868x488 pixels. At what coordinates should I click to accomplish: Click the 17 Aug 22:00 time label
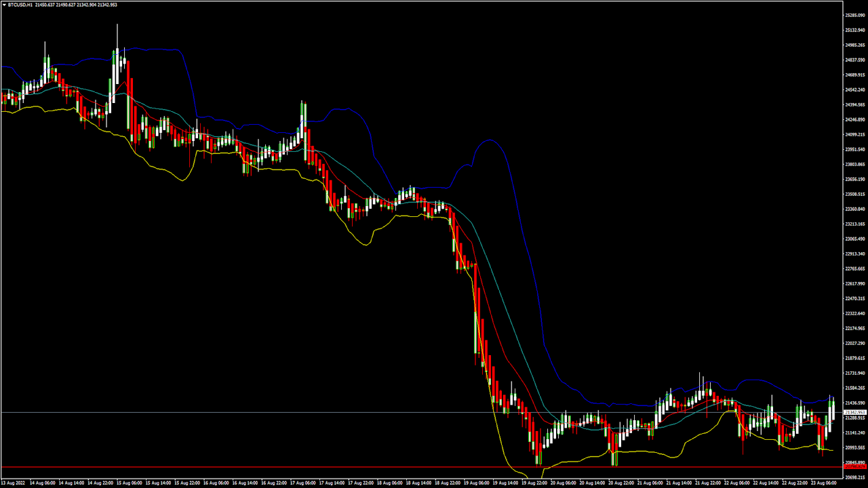click(x=361, y=483)
